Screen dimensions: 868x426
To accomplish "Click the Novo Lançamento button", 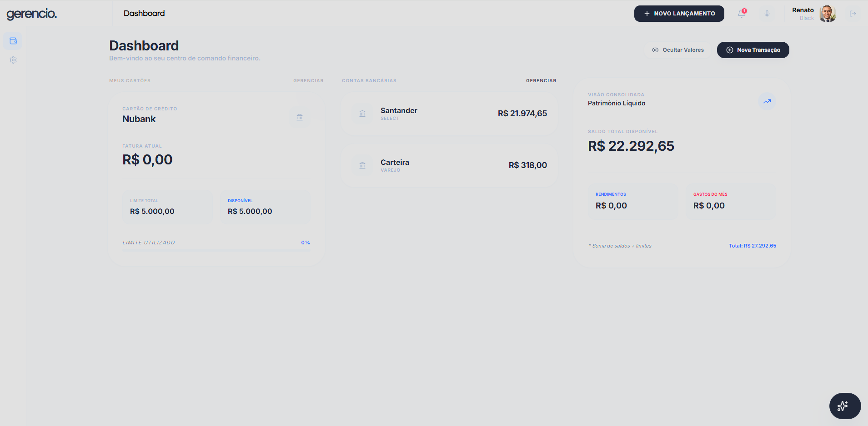I will pyautogui.click(x=679, y=14).
